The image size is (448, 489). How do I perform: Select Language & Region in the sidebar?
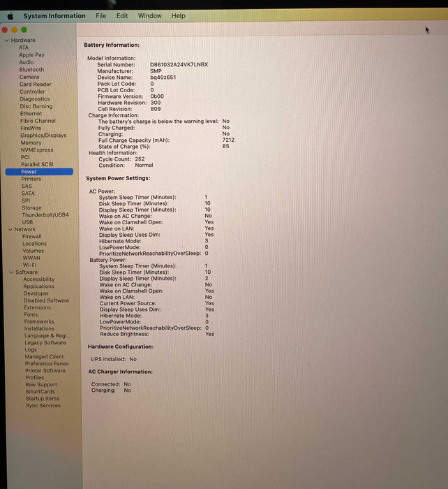[x=47, y=336]
